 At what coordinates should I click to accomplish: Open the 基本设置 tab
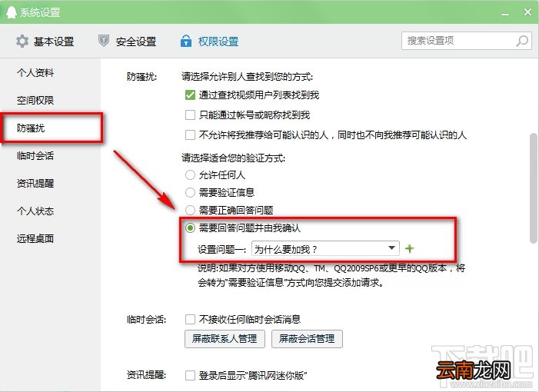[45, 42]
